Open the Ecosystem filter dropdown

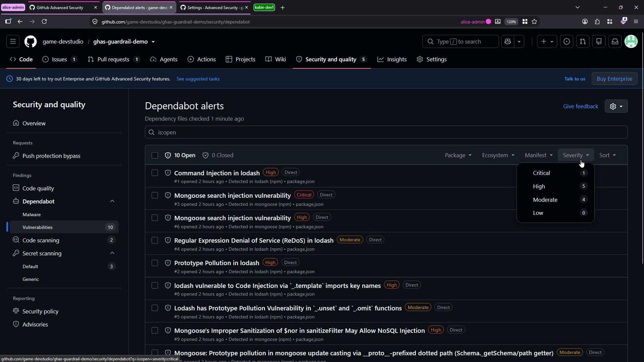click(x=498, y=155)
